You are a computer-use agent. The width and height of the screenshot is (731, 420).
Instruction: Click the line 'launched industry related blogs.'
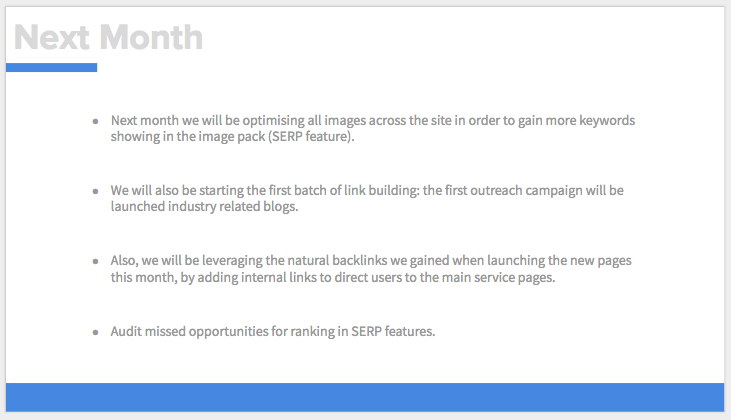coord(204,207)
